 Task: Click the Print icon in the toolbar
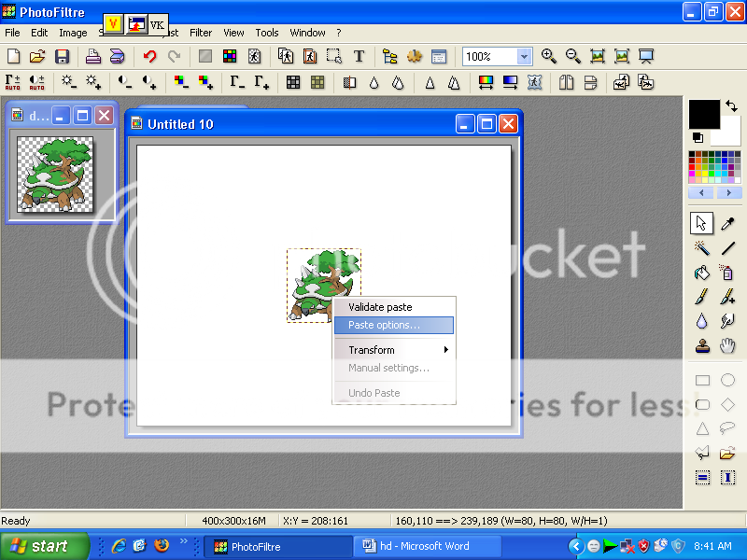92,56
